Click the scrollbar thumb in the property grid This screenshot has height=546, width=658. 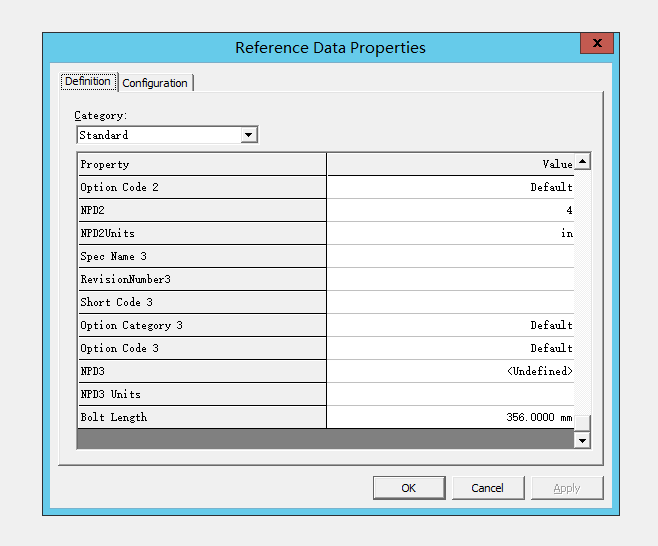pyautogui.click(x=582, y=423)
